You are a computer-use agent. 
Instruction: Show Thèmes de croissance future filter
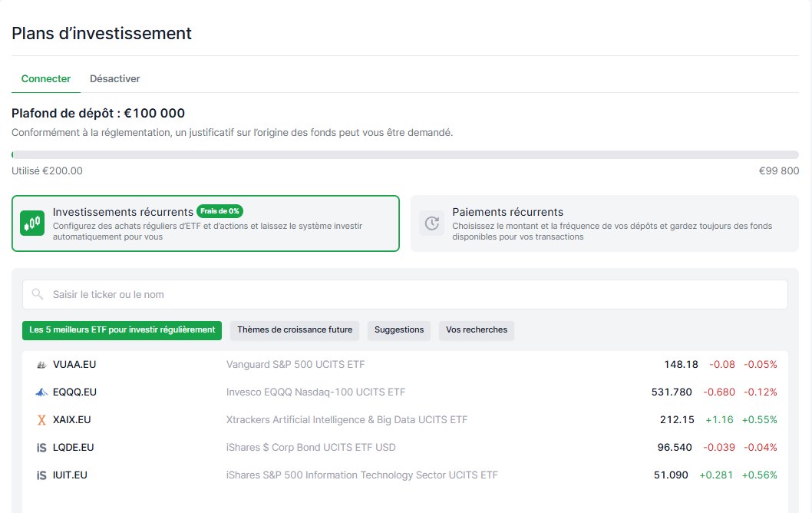[295, 330]
